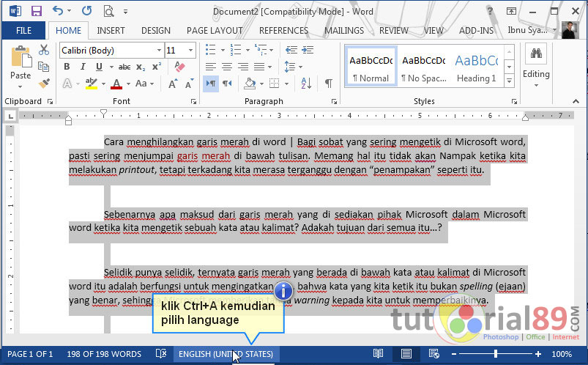Toggle Subscript formatting
This screenshot has height=365, width=588.
point(141,67)
